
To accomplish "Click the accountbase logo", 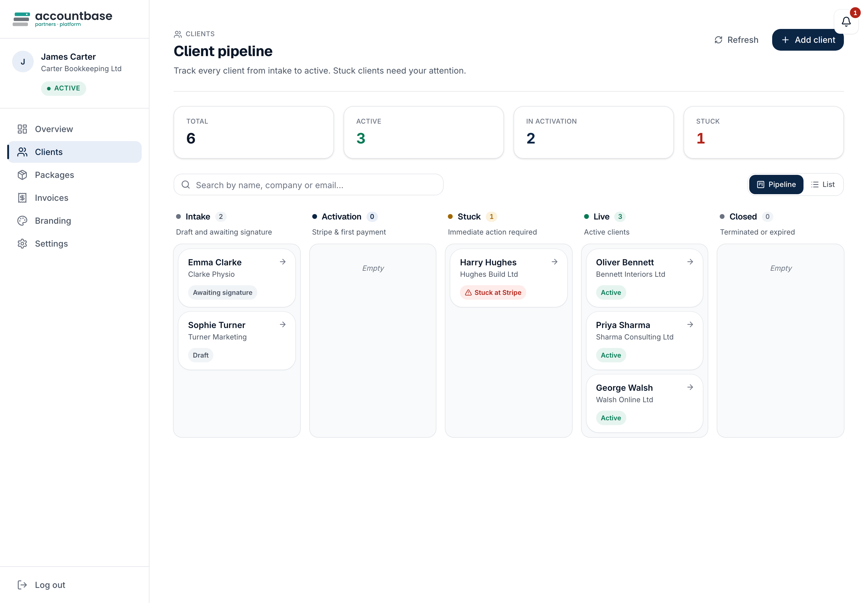I will [62, 19].
